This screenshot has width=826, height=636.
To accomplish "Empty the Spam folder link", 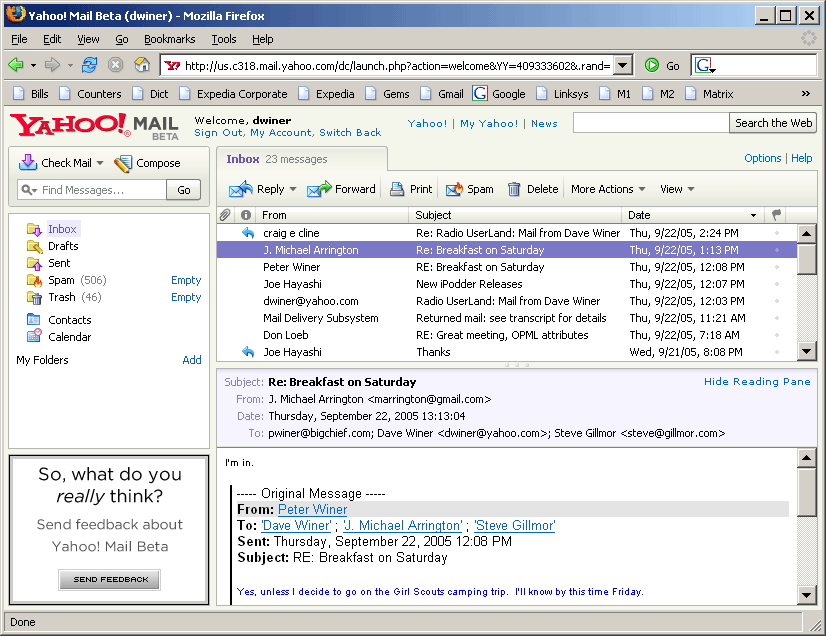I will tap(186, 281).
